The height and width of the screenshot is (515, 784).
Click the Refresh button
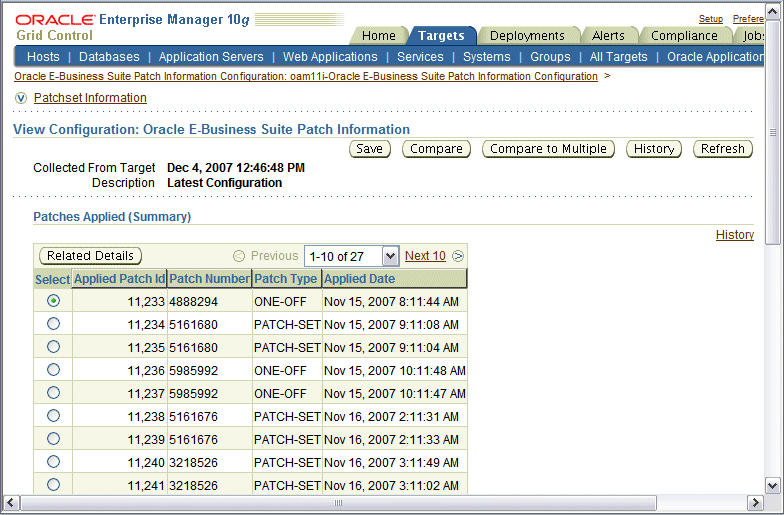[722, 149]
